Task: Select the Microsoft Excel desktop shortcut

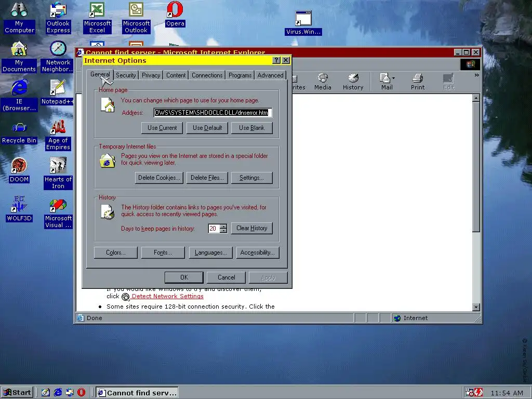Action: (97, 18)
